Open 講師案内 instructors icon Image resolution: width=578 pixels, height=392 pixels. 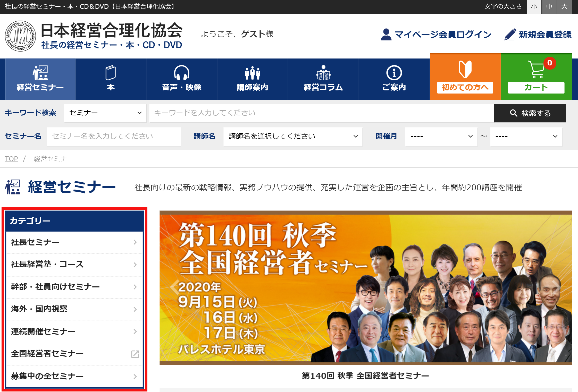[x=252, y=73]
